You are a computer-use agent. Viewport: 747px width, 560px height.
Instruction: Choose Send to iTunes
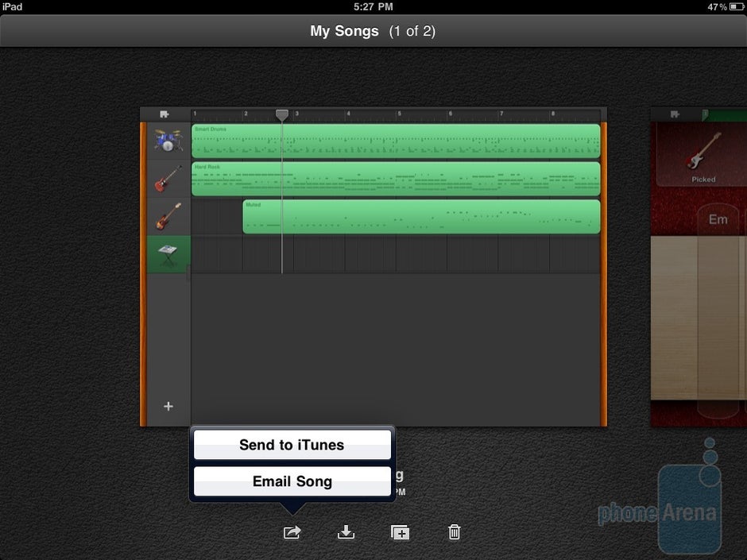point(291,445)
